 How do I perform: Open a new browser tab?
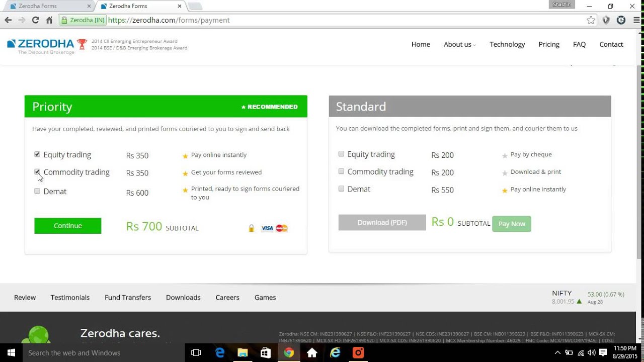click(195, 6)
